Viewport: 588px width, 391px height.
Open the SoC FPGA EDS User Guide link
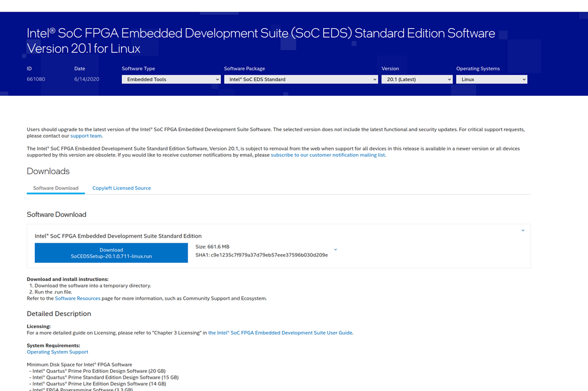coord(280,333)
